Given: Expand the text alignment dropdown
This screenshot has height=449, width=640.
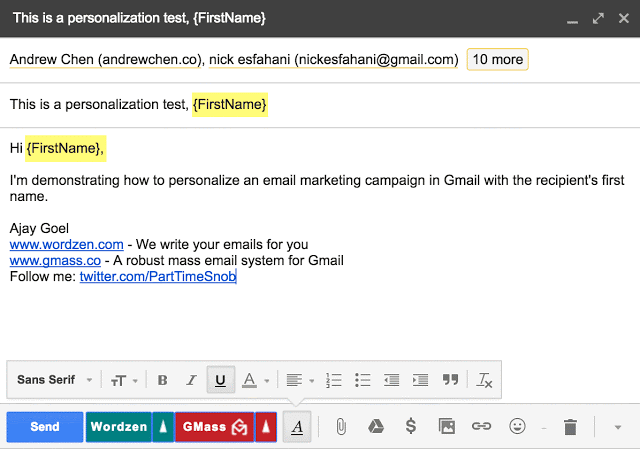Looking at the screenshot, I should (299, 380).
